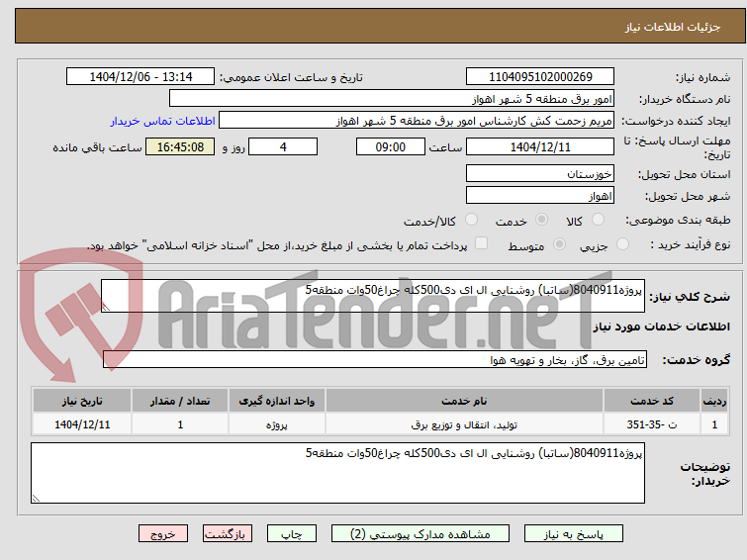The height and width of the screenshot is (560, 747).
Task: Open مشاهده مدارک پیوستی (2) button
Action: pyautogui.click(x=420, y=534)
